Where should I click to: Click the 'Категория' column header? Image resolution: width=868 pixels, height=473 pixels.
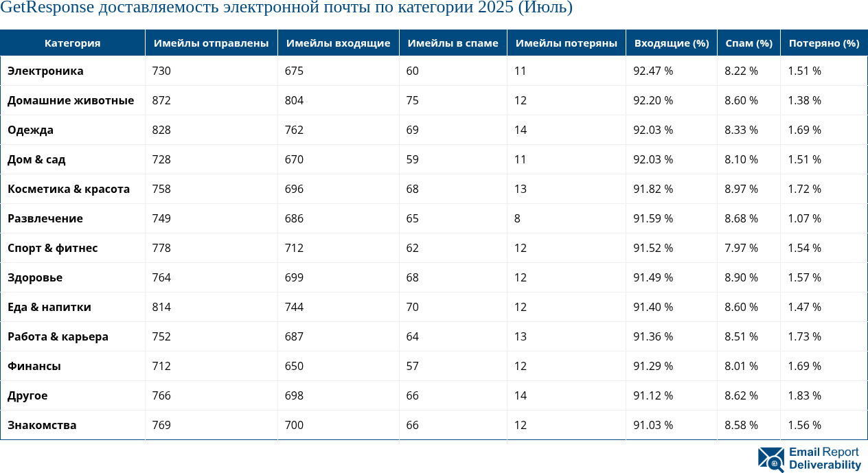click(73, 43)
